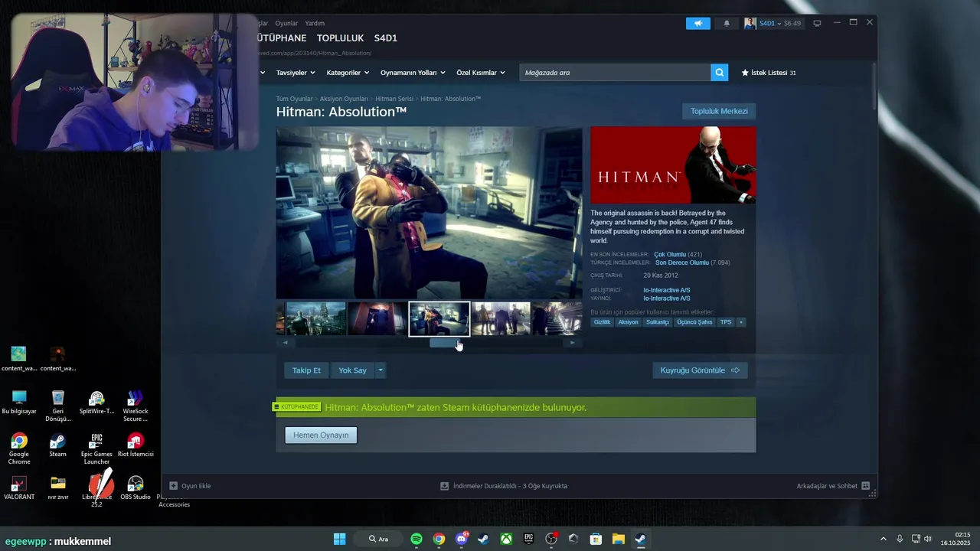This screenshot has height=551, width=980.
Task: Click Spotify in the taskbar
Action: 416,539
